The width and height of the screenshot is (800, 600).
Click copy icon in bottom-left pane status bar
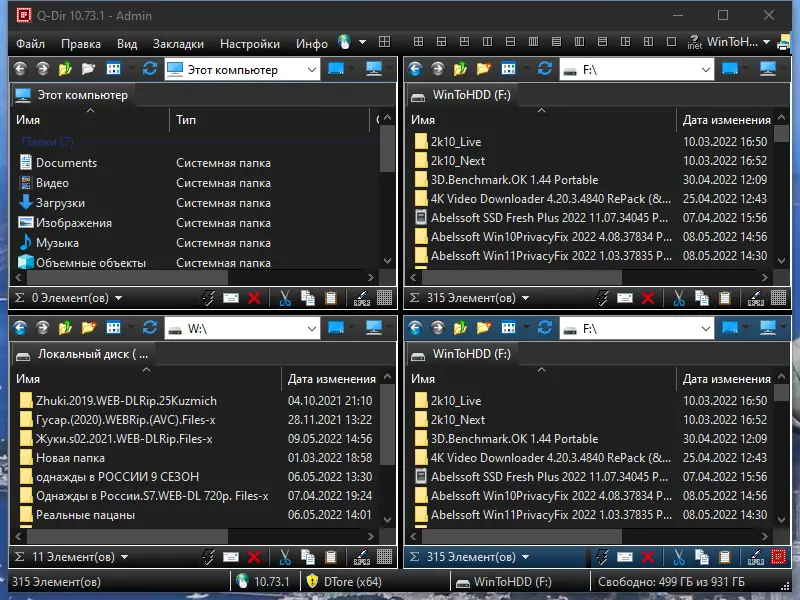click(x=308, y=557)
